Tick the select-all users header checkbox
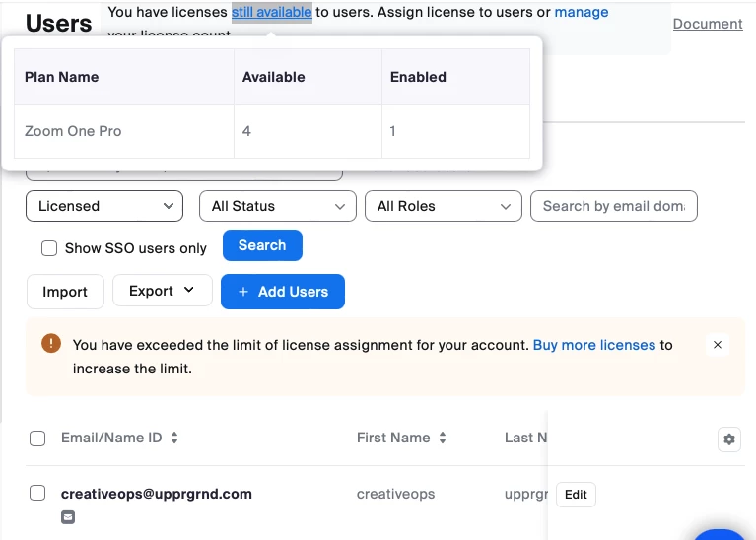Screen dimensions: 756x540 tap(37, 439)
